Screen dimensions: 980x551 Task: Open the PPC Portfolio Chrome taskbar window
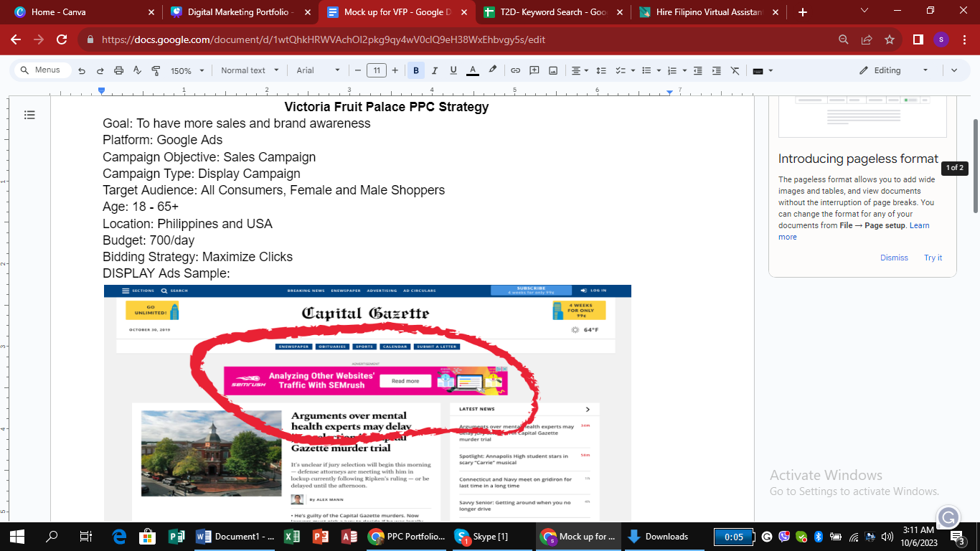point(406,537)
